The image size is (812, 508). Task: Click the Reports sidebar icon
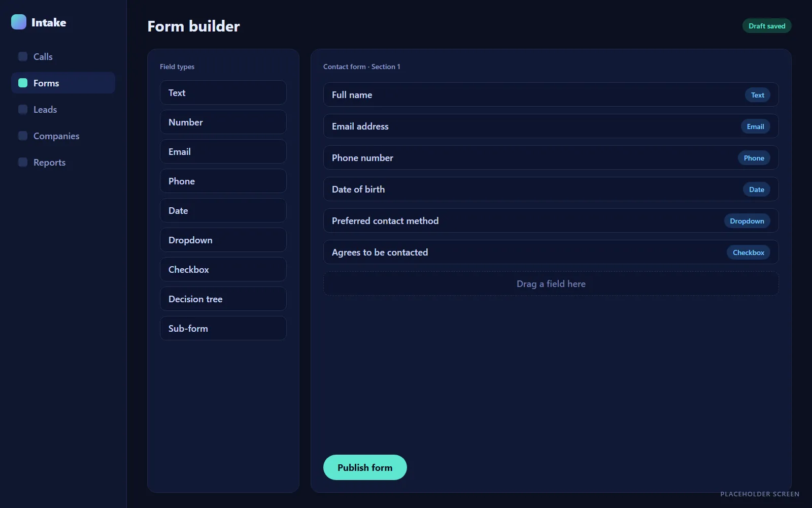[x=23, y=162]
